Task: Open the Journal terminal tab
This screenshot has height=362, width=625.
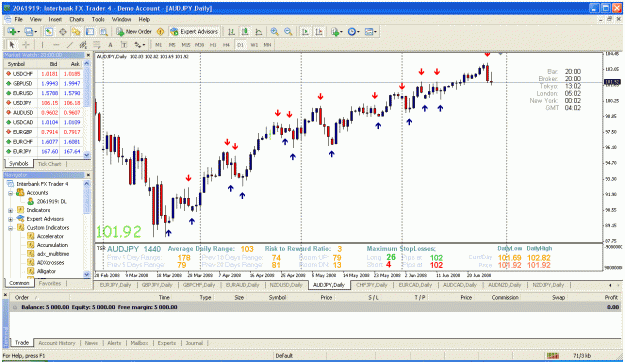Action: tap(194, 343)
